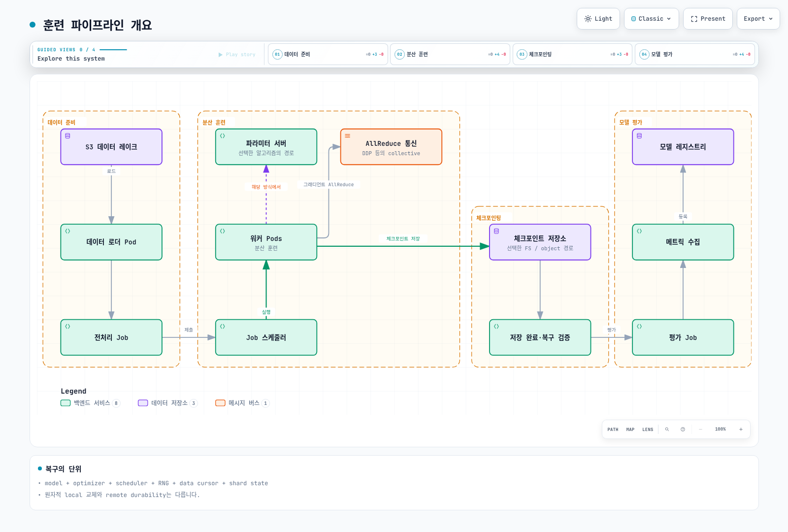Click the 복구의 단위 note heading

coord(63,469)
